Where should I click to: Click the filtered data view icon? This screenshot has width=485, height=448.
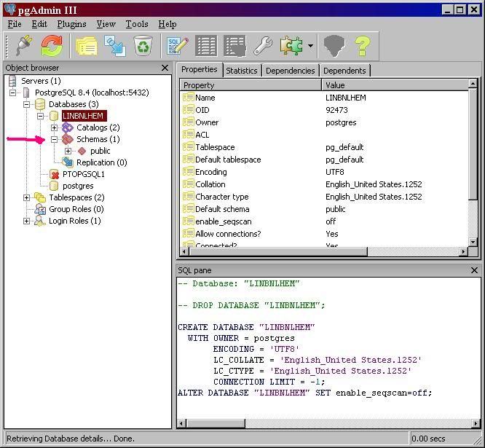[x=234, y=46]
